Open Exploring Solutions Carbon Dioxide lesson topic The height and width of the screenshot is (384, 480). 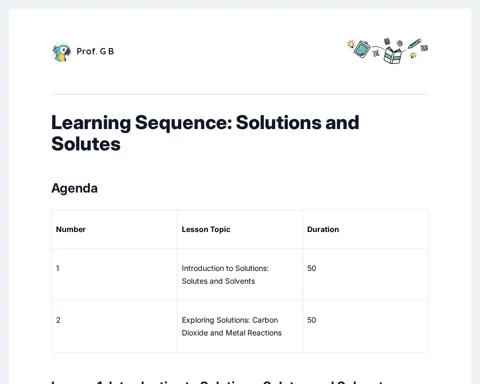click(x=232, y=326)
